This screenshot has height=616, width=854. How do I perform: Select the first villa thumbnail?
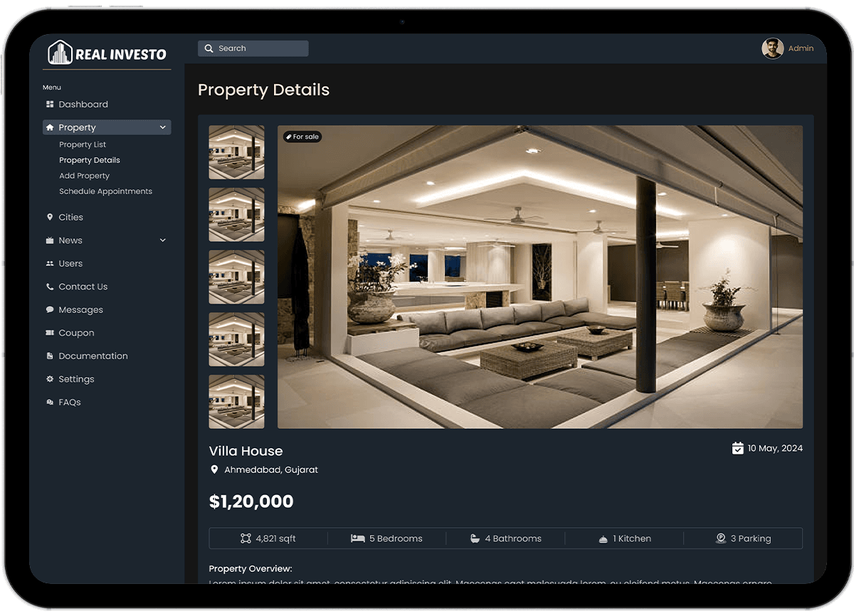[x=236, y=152]
